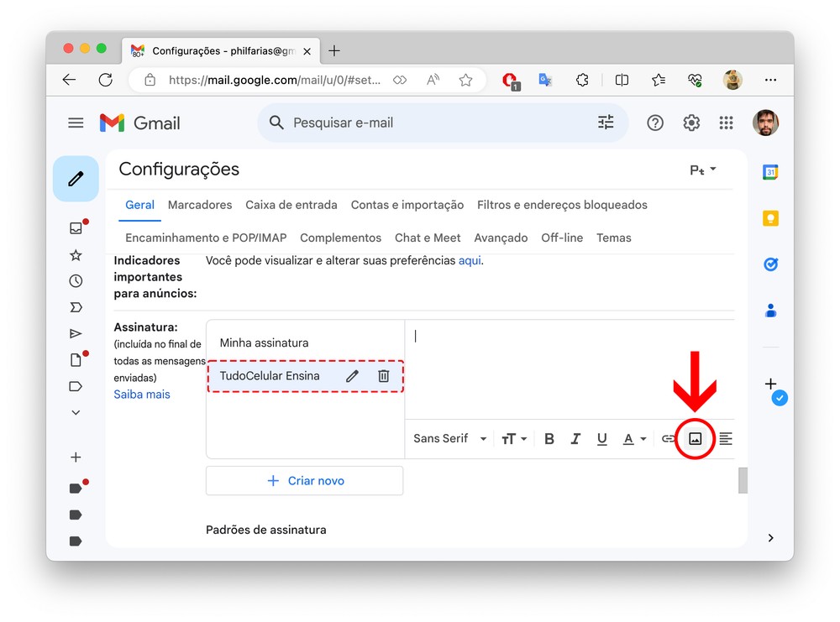The width and height of the screenshot is (840, 622).
Task: Switch to Contas e importação tab
Action: tap(407, 205)
